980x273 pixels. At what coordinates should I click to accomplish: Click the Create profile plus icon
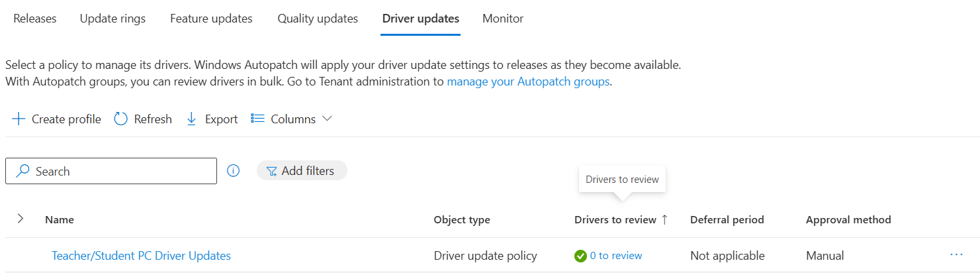(19, 119)
